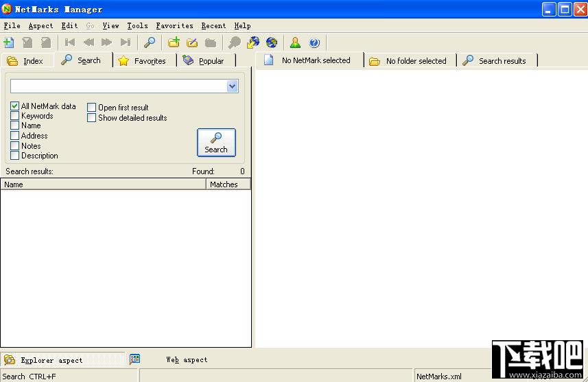Minimize the NetMarks Manager window
Viewport: 588px width, 382px height.
(x=549, y=9)
